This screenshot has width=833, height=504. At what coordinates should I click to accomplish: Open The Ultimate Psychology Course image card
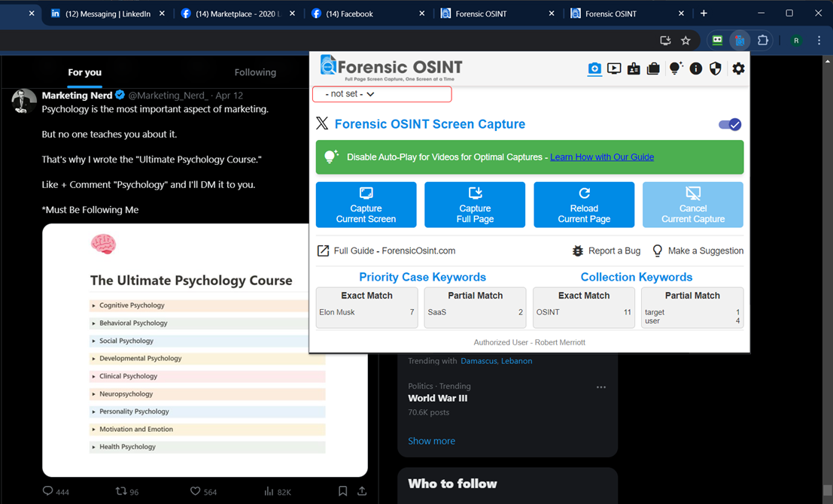205,350
